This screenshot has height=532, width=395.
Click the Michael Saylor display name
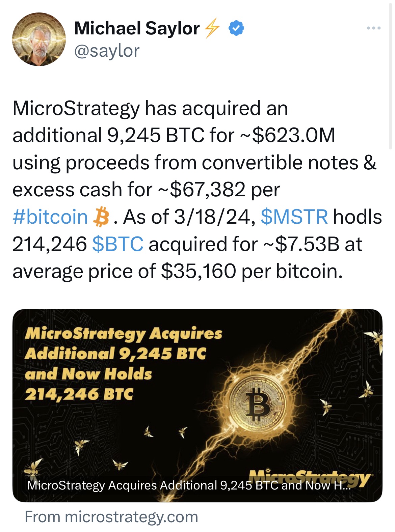[x=137, y=28]
